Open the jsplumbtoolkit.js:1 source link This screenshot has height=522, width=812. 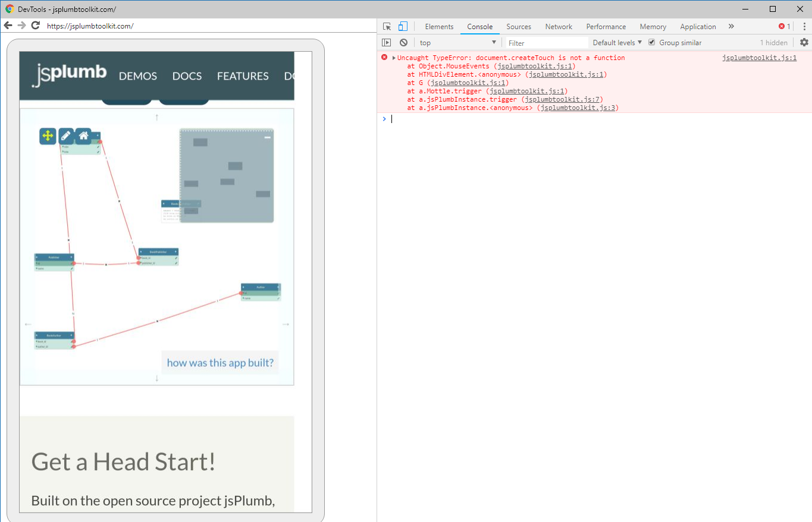[x=759, y=58]
